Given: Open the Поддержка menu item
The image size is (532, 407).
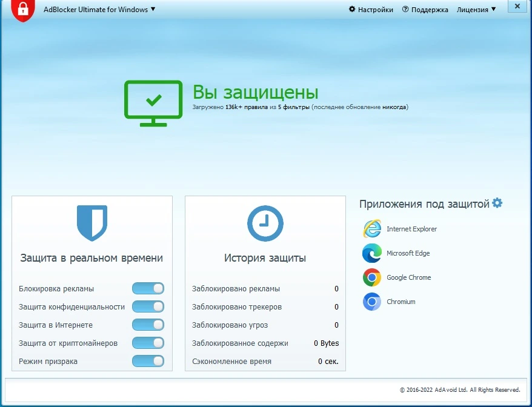Looking at the screenshot, I should click(x=425, y=10).
